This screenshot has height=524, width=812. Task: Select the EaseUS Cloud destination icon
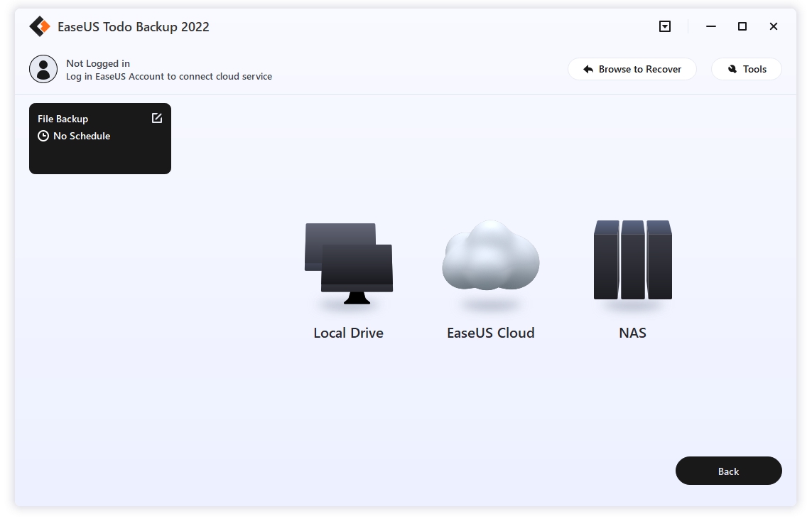(x=490, y=255)
